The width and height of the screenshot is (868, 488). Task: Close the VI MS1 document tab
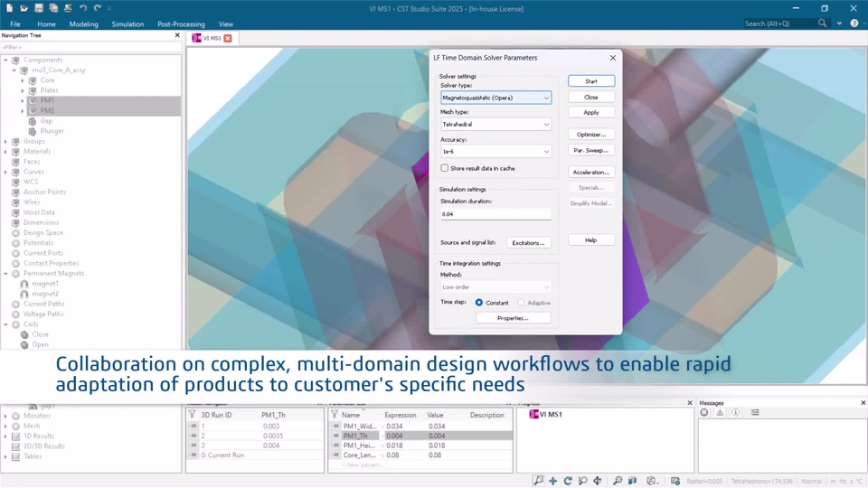(x=228, y=38)
